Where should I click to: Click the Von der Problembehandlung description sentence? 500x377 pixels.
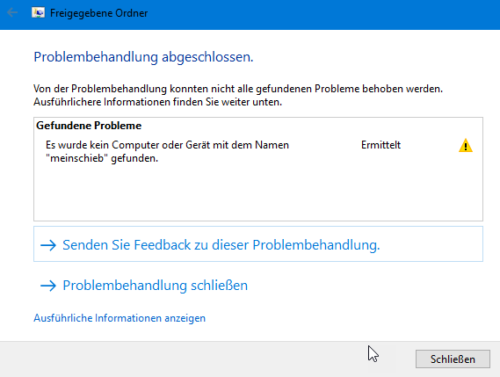pyautogui.click(x=238, y=89)
